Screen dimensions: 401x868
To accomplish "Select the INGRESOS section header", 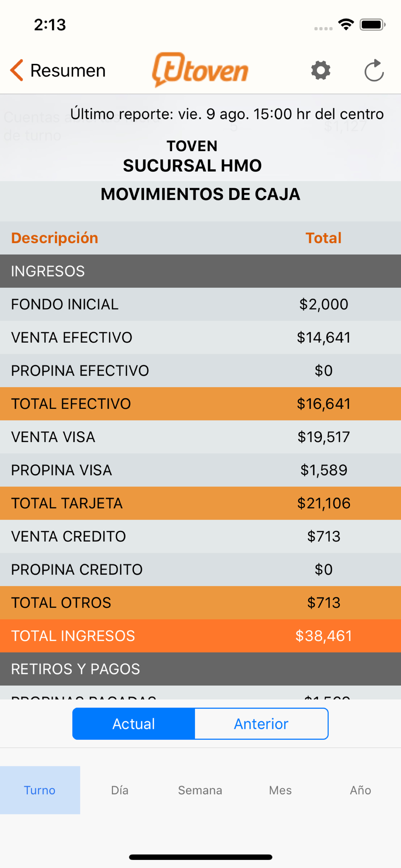I will coord(200,271).
